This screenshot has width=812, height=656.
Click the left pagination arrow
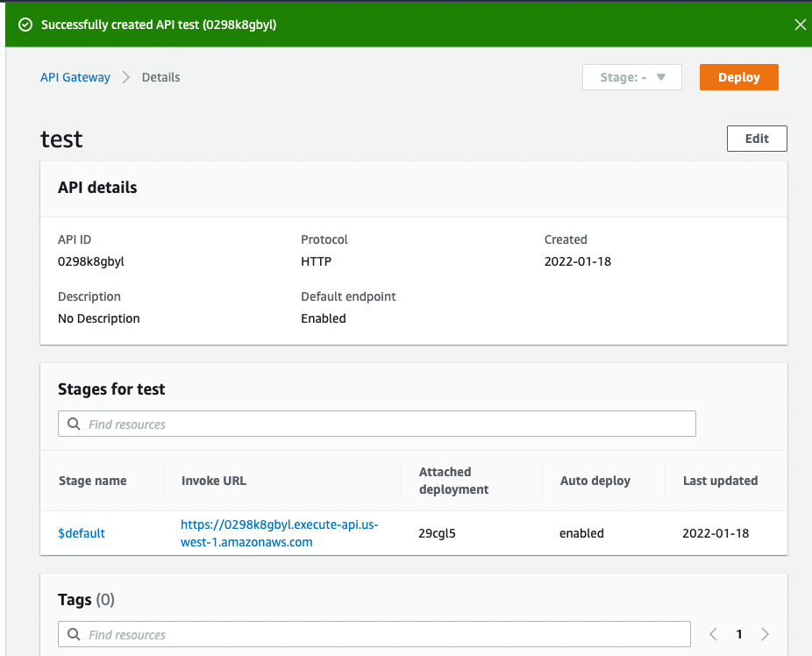click(x=713, y=633)
